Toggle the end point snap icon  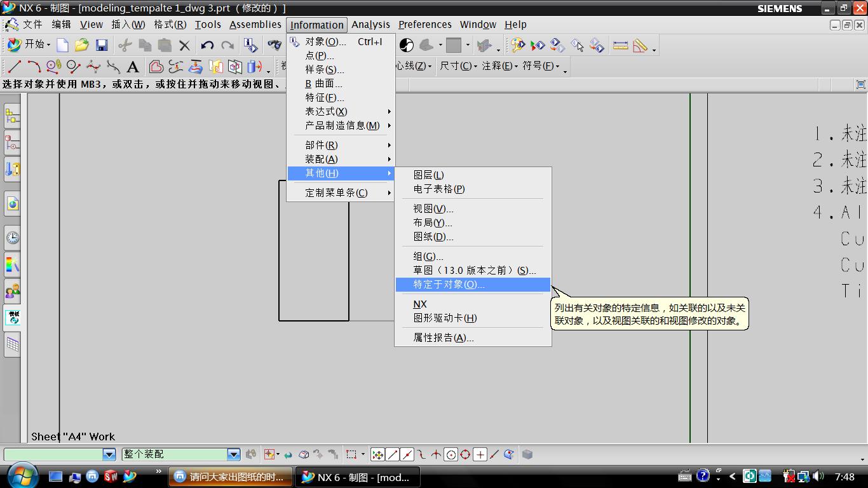393,454
